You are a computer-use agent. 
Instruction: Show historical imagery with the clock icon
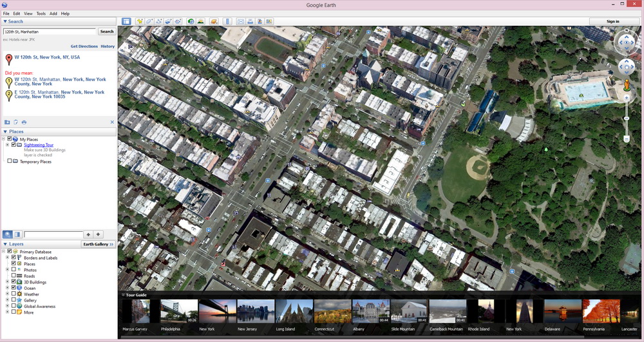coord(191,21)
